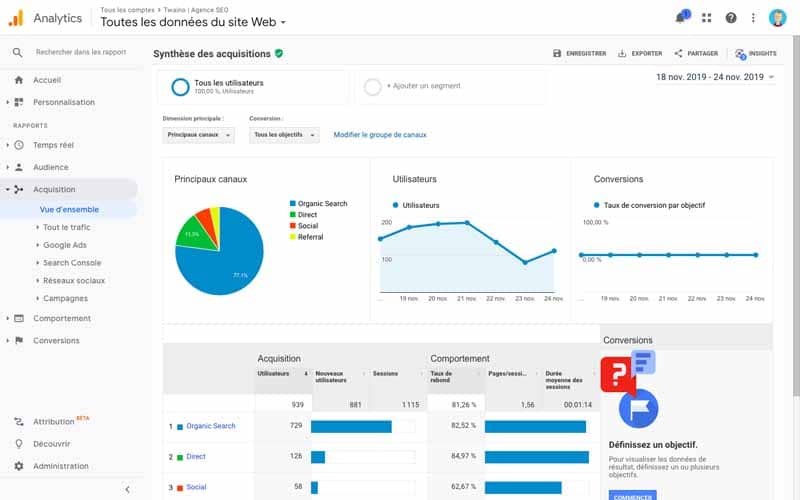Open the notifications bell

pos(681,18)
